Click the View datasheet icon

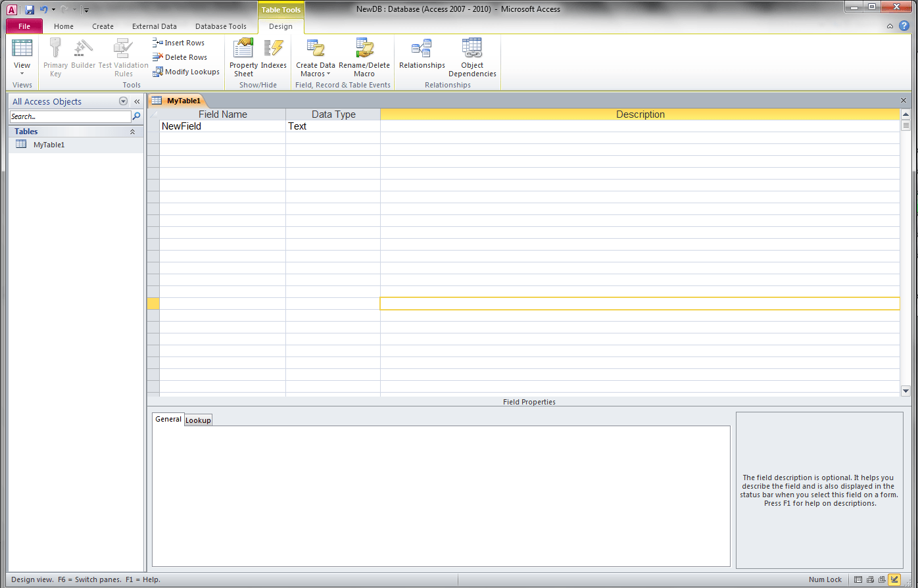22,49
